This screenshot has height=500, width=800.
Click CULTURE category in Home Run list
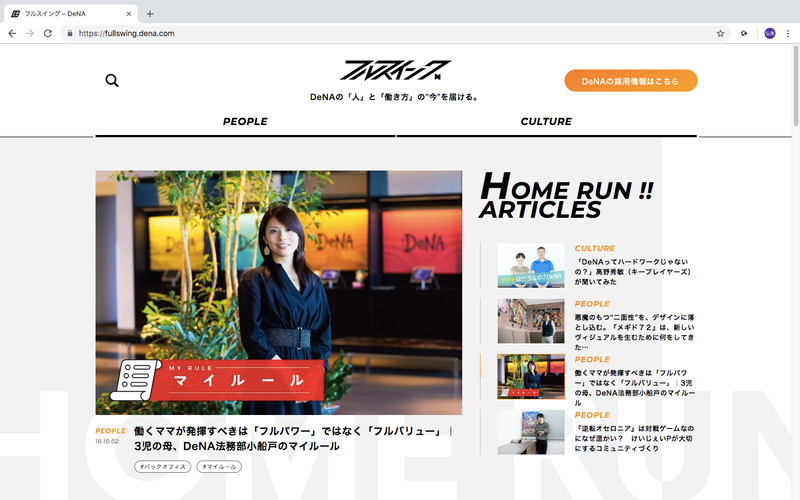coord(595,248)
